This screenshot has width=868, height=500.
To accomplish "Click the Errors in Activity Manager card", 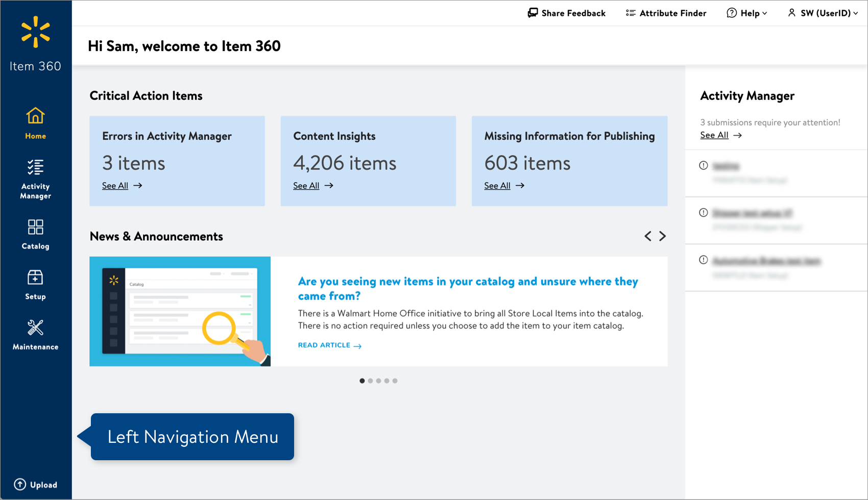I will click(x=177, y=161).
